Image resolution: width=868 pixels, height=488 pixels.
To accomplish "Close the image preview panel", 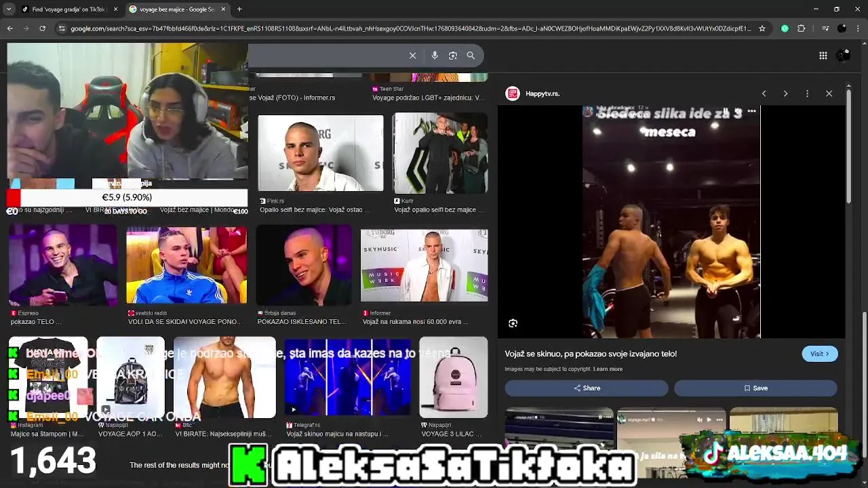I will tap(829, 94).
